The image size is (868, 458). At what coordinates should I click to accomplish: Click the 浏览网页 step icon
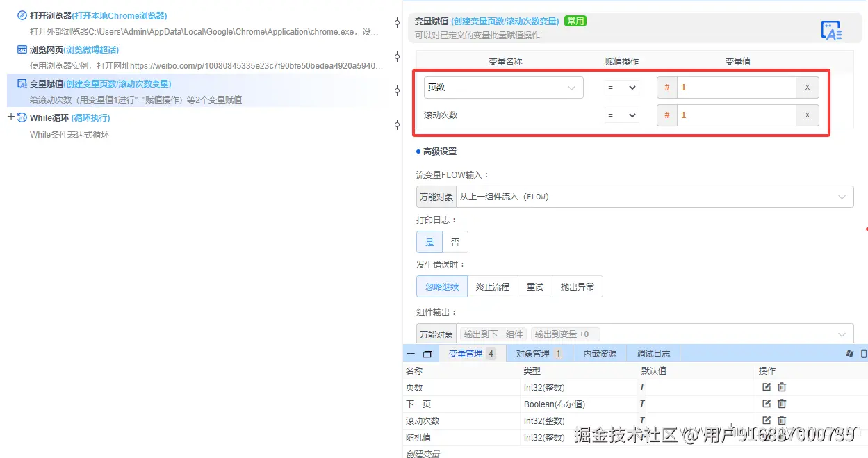(x=22, y=49)
